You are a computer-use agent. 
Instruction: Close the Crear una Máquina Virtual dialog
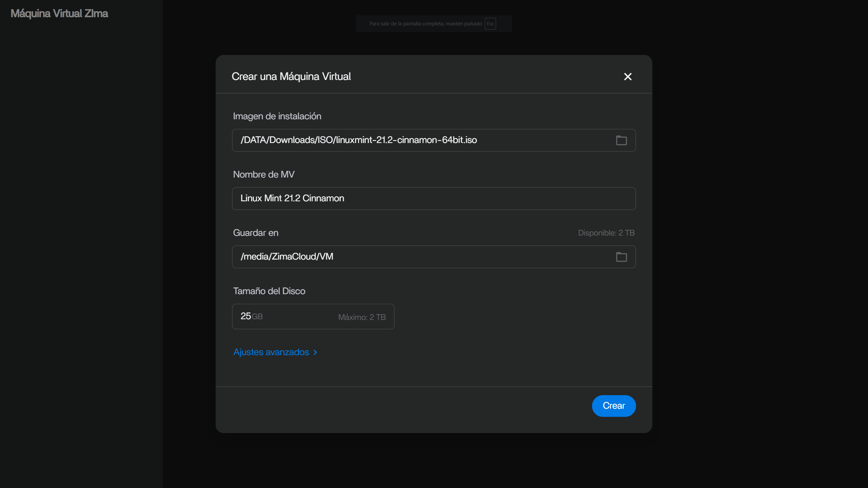pyautogui.click(x=628, y=77)
